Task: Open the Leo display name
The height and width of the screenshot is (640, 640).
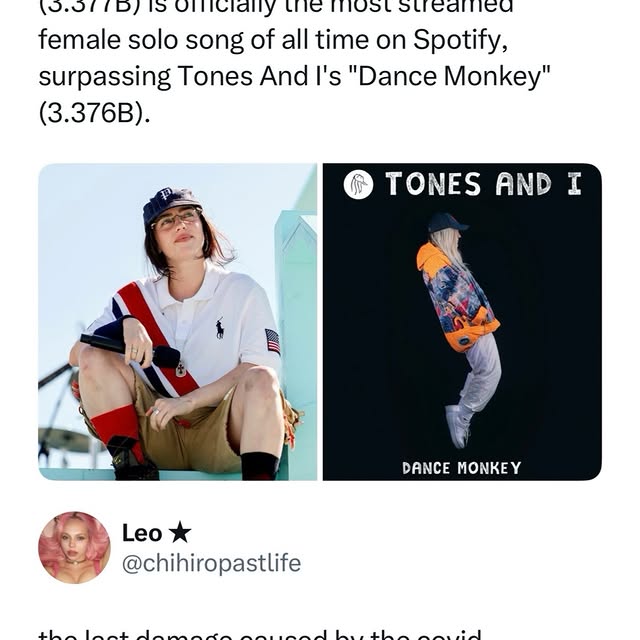Action: click(x=141, y=533)
